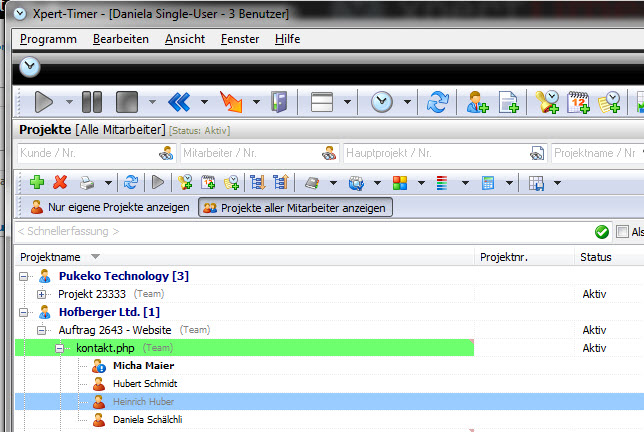Viewport: 644px width, 432px height.
Task: Open the dropdown arrow beside the clock icon
Action: pyautogui.click(x=407, y=102)
